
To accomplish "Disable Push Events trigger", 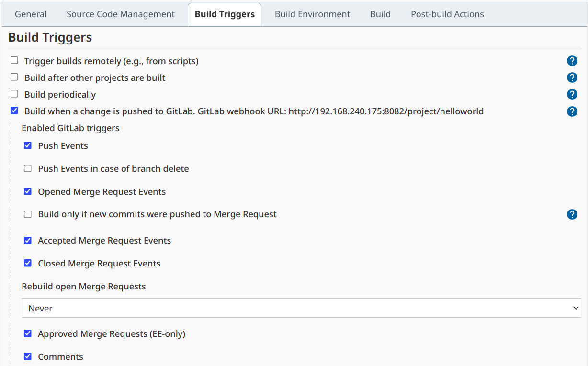I will (27, 145).
